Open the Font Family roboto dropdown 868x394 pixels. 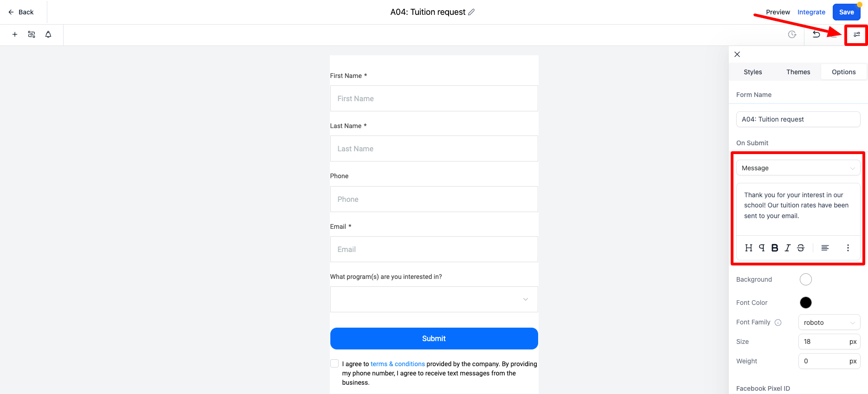[829, 323]
